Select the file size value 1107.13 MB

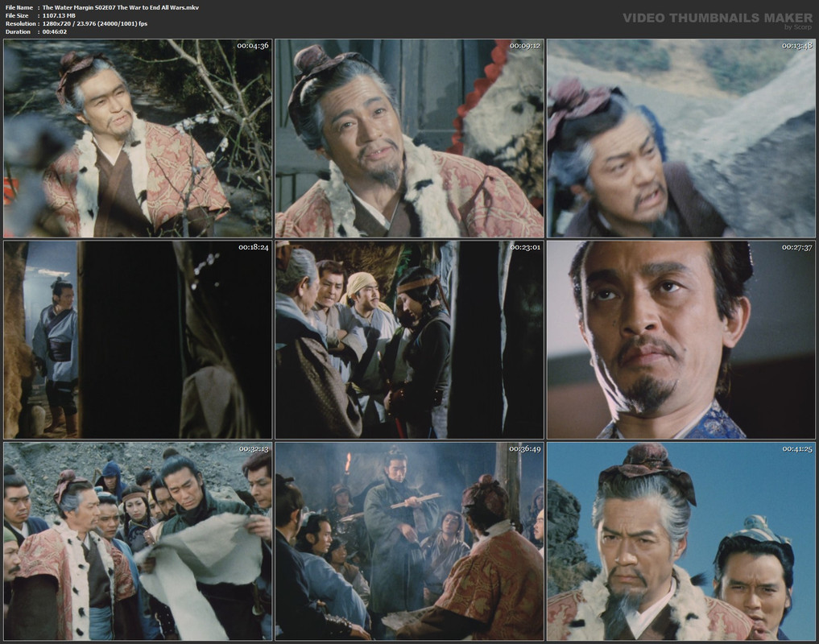59,15
